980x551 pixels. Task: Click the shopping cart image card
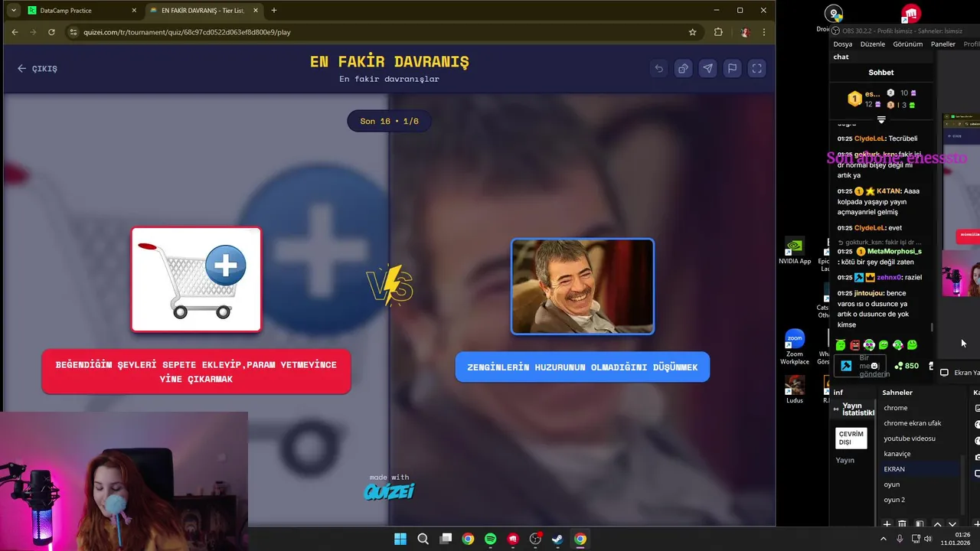pyautogui.click(x=196, y=279)
